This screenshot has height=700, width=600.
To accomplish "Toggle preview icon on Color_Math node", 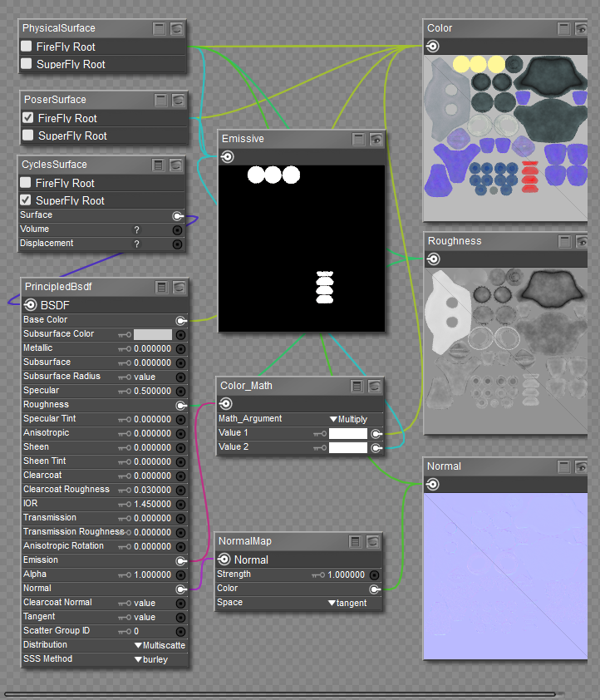I will [375, 387].
